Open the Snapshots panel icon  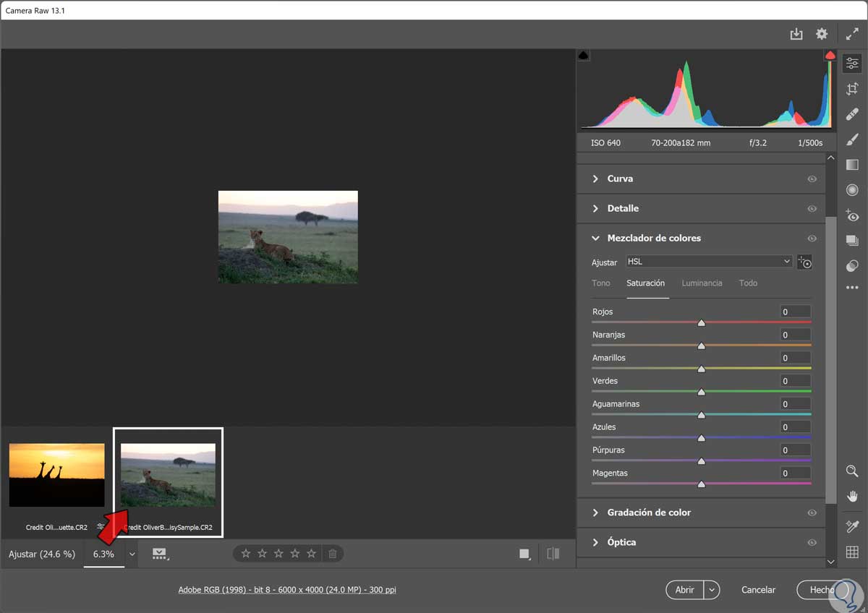[x=852, y=241]
